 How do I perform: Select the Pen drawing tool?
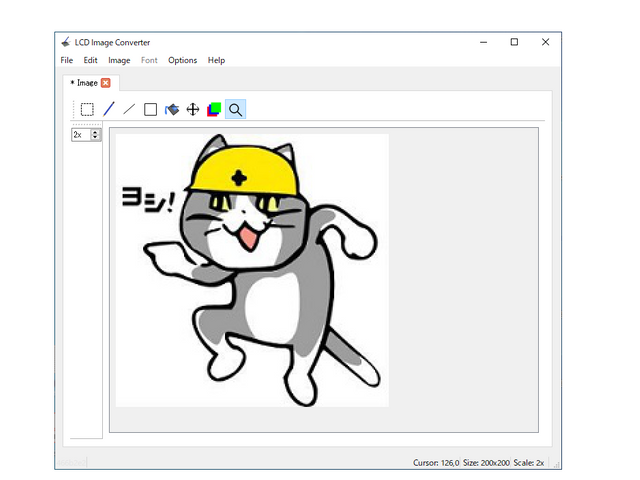[x=109, y=109]
